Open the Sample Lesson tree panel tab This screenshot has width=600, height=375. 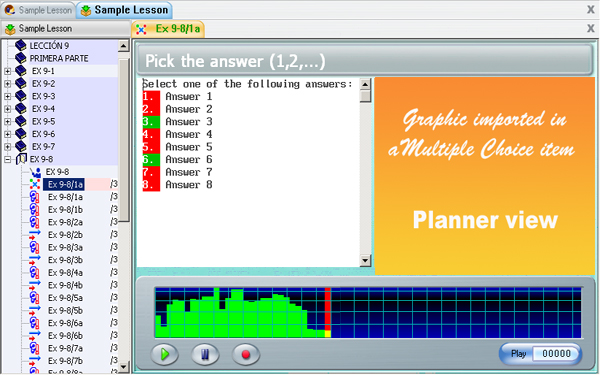tap(65, 29)
